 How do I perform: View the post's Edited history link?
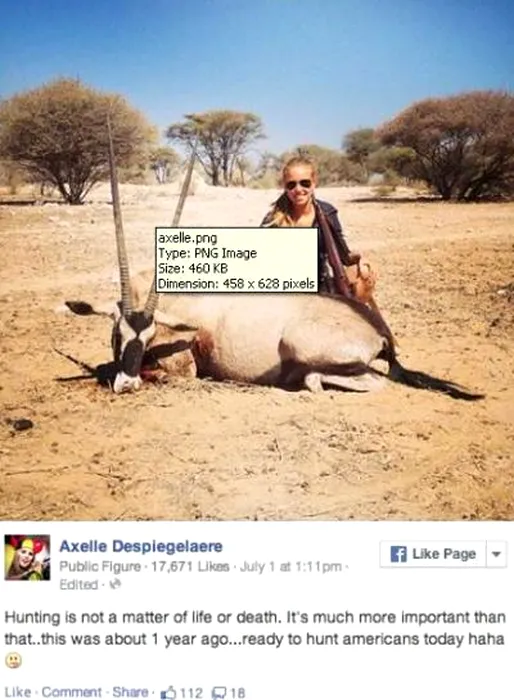point(79,584)
